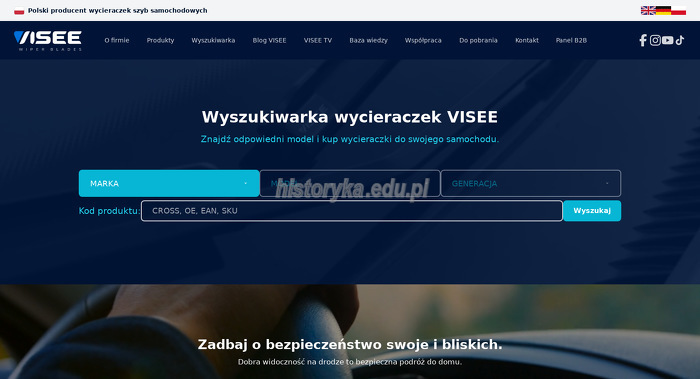Focus the Kod produktu search field
Screen dimensions: 700x379
352,211
